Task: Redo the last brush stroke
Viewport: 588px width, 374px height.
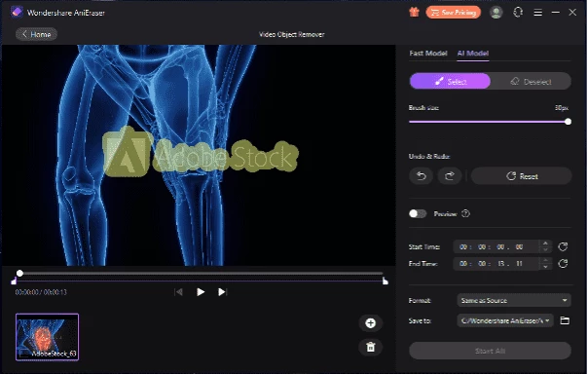Action: 449,176
